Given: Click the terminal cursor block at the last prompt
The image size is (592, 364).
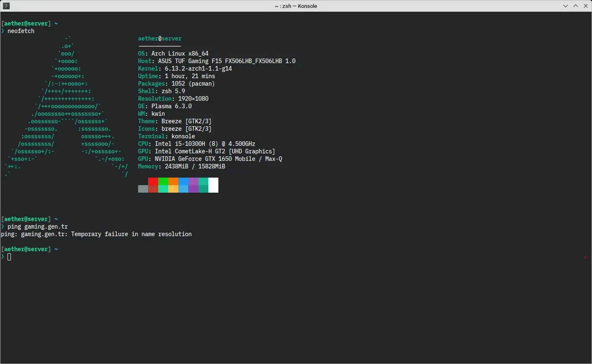Looking at the screenshot, I should coord(9,257).
